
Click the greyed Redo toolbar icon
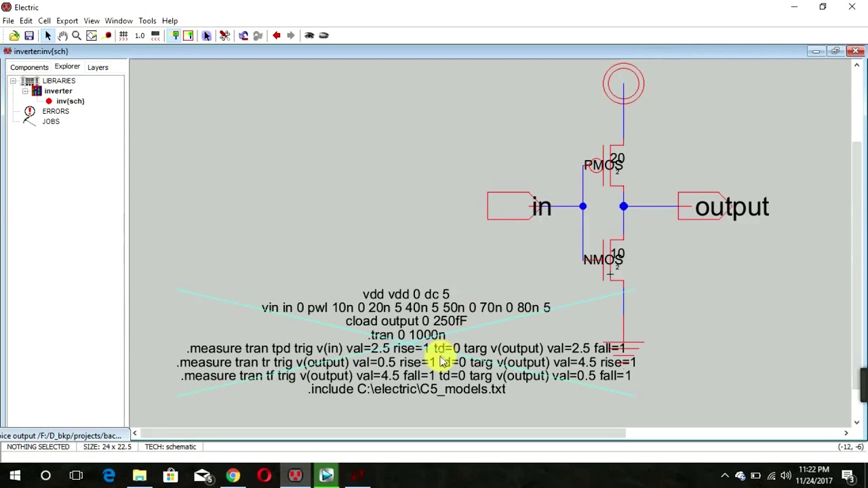pos(258,35)
